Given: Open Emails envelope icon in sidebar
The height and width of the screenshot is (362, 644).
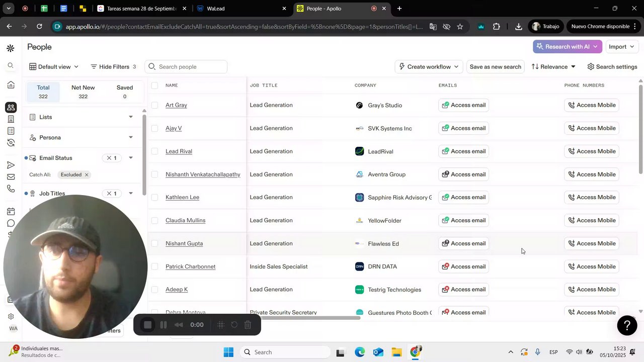Looking at the screenshot, I should click(11, 177).
